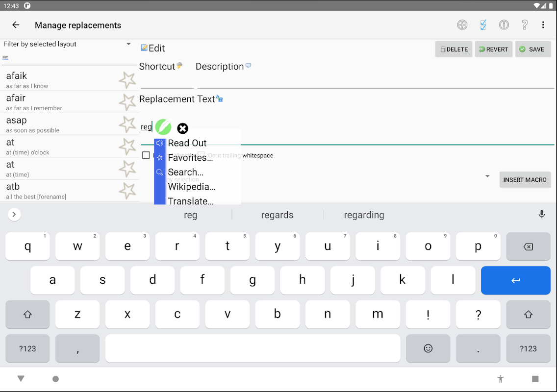Tap the left ?123 symbols key

coord(27,348)
